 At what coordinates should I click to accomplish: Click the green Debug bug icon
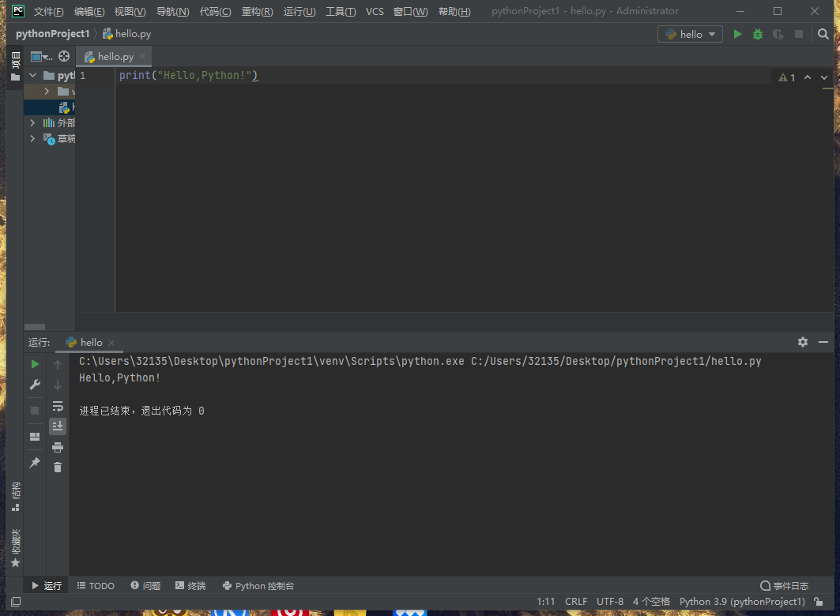click(x=758, y=34)
